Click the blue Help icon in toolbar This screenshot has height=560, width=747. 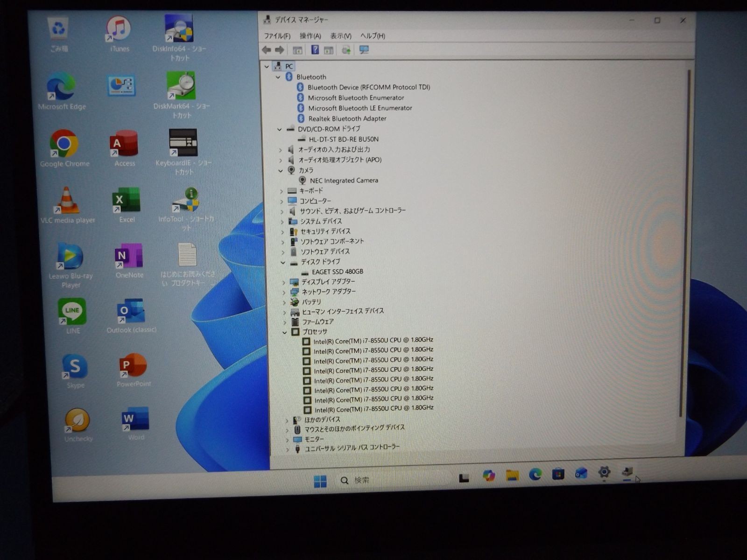click(315, 49)
